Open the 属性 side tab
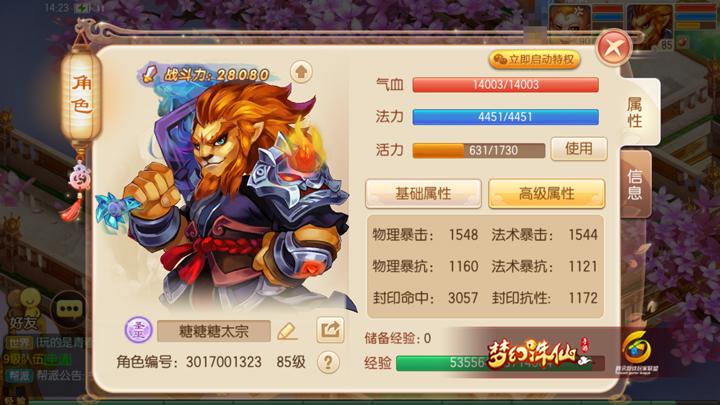This screenshot has height=405, width=720. [x=636, y=112]
